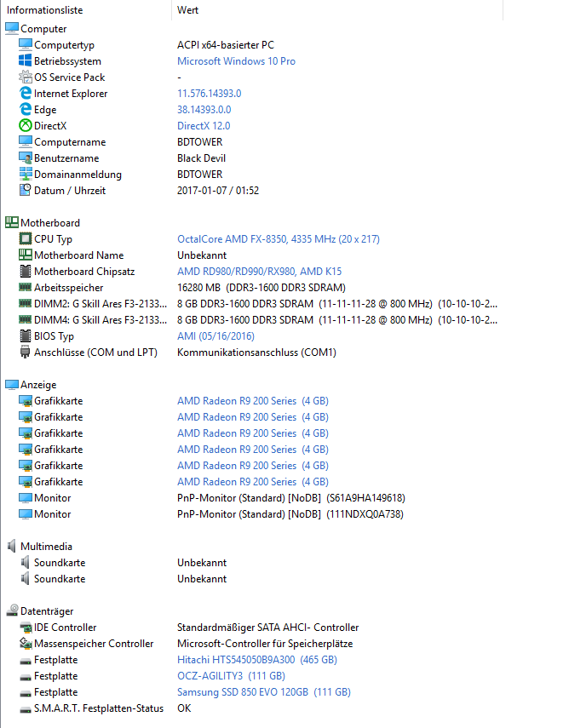Open the DirectX 12.0 link
This screenshot has width=569, height=728.
click(x=204, y=126)
